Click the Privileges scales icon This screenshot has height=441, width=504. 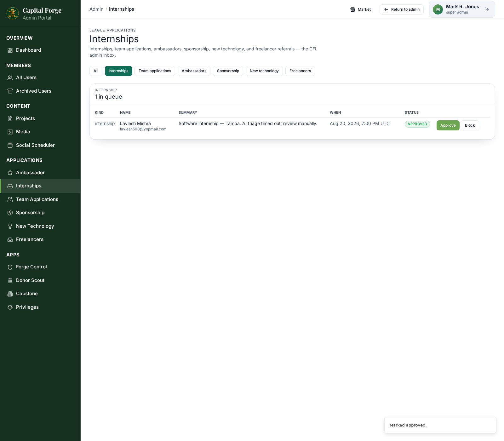[10, 307]
